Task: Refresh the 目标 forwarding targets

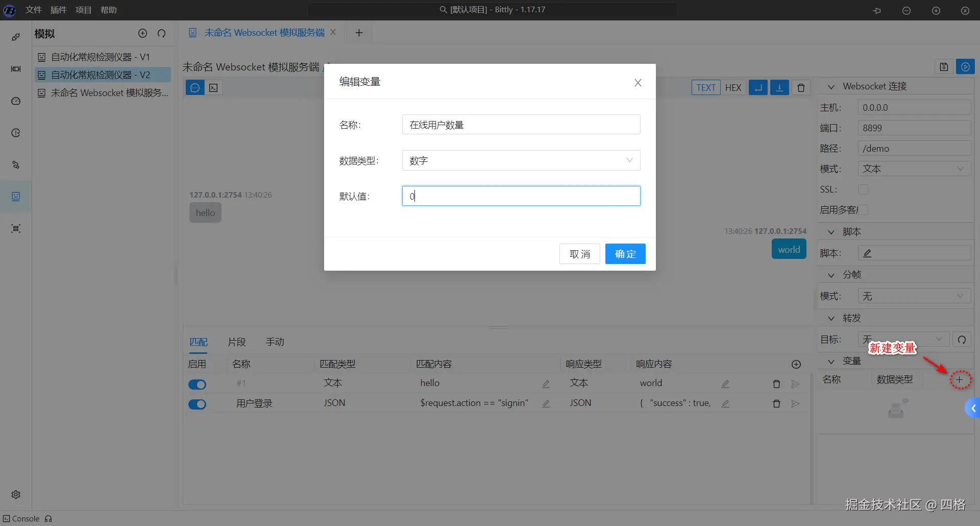Action: tap(962, 340)
